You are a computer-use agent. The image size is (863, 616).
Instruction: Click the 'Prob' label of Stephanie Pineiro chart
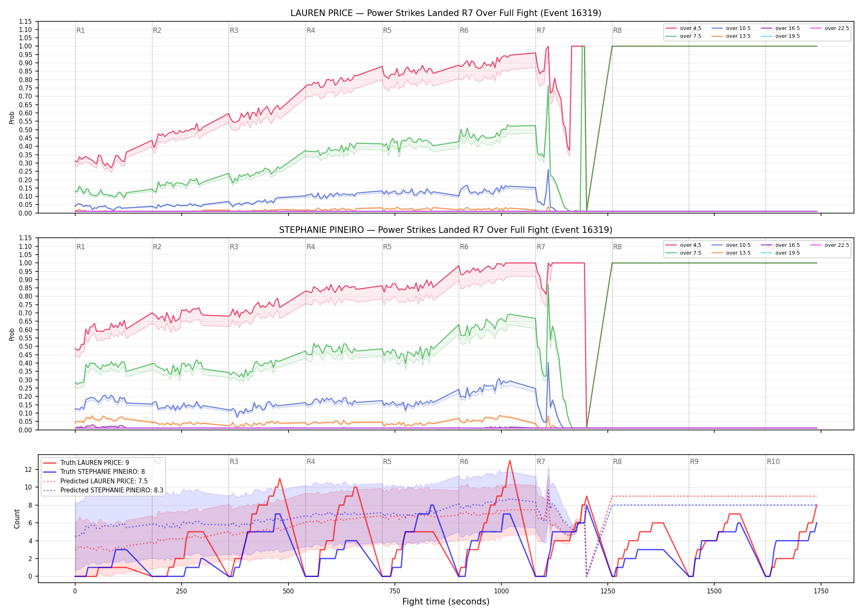(x=12, y=334)
